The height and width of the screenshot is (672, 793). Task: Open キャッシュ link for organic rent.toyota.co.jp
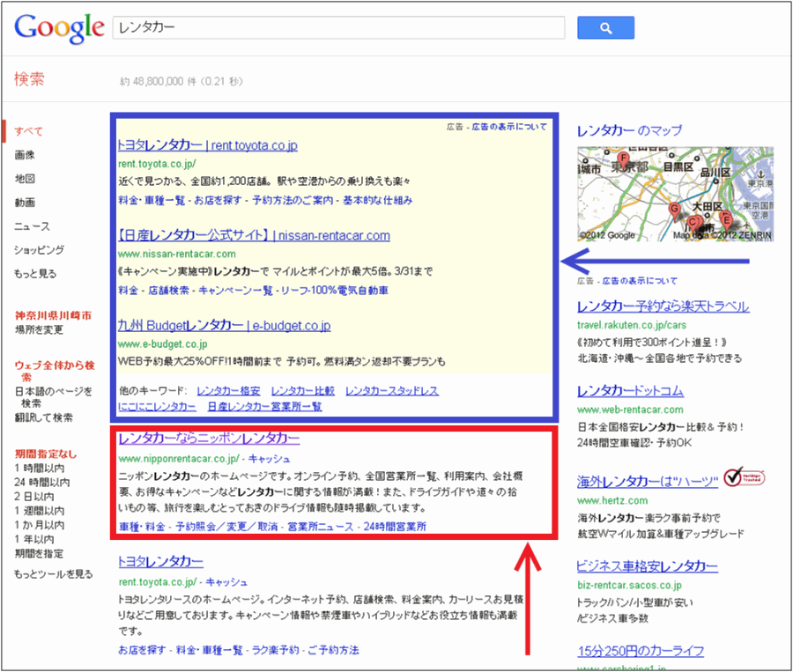(226, 582)
